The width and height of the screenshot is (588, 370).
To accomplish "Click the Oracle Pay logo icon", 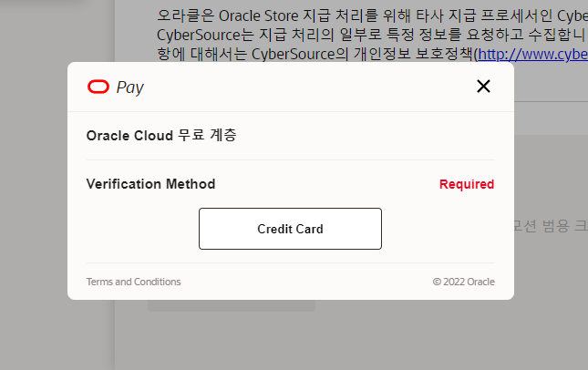I will (98, 87).
